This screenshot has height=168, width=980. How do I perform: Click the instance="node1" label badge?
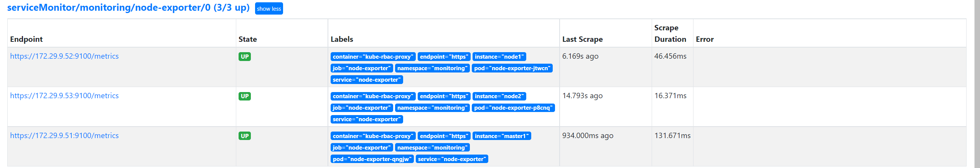[x=499, y=57]
